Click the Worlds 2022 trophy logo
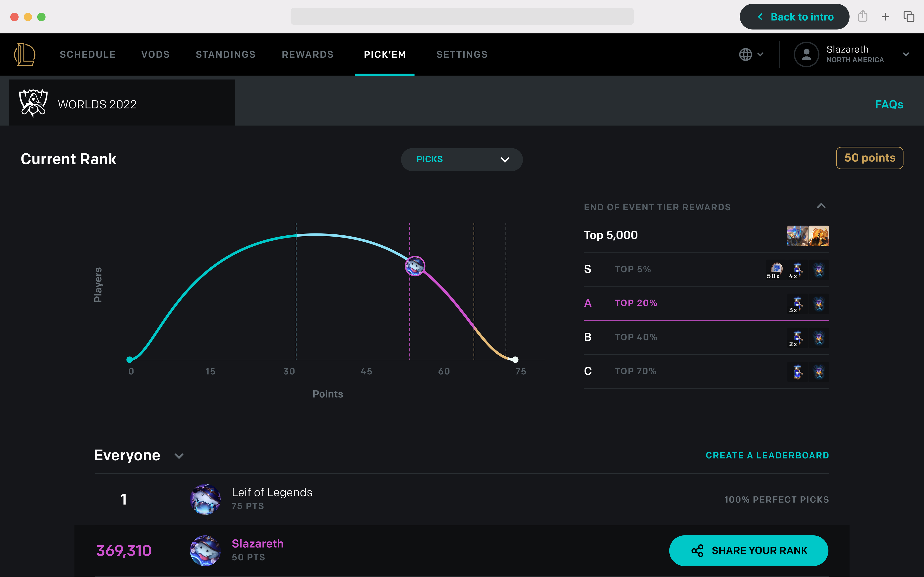 click(x=33, y=103)
